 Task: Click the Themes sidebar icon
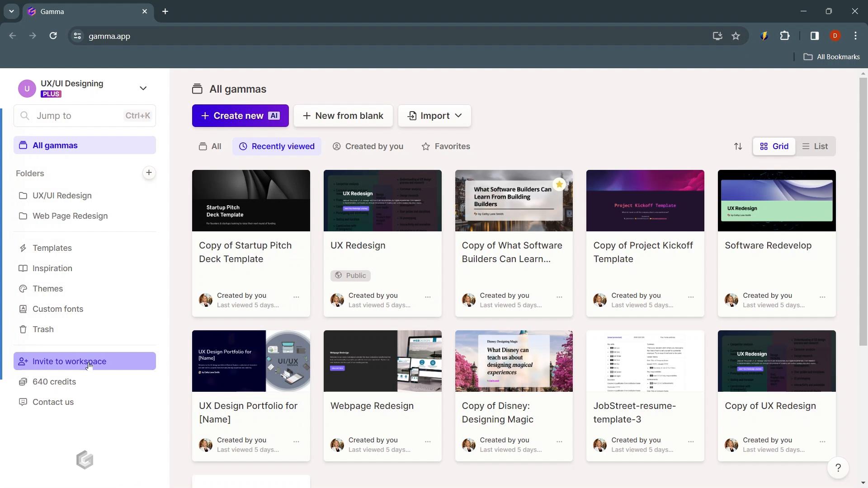pyautogui.click(x=23, y=288)
